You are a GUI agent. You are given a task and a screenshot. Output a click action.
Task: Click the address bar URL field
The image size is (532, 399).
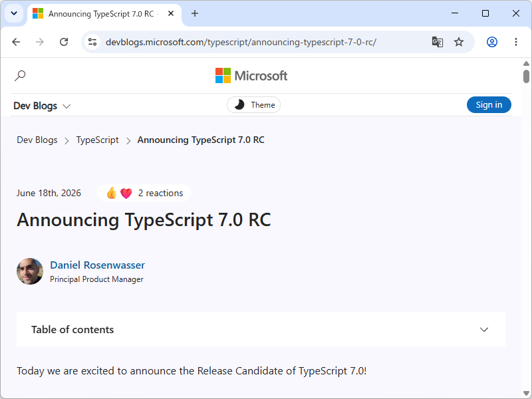tap(241, 42)
